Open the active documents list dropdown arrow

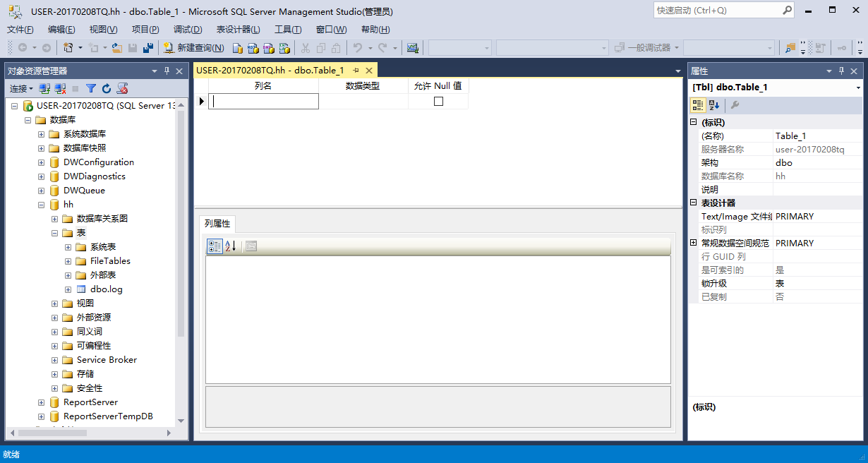tap(677, 71)
